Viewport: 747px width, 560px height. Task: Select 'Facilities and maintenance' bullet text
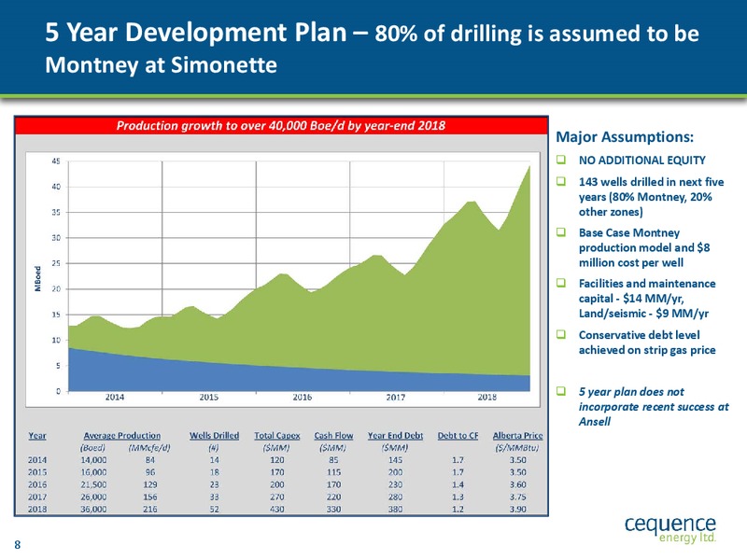(x=647, y=284)
